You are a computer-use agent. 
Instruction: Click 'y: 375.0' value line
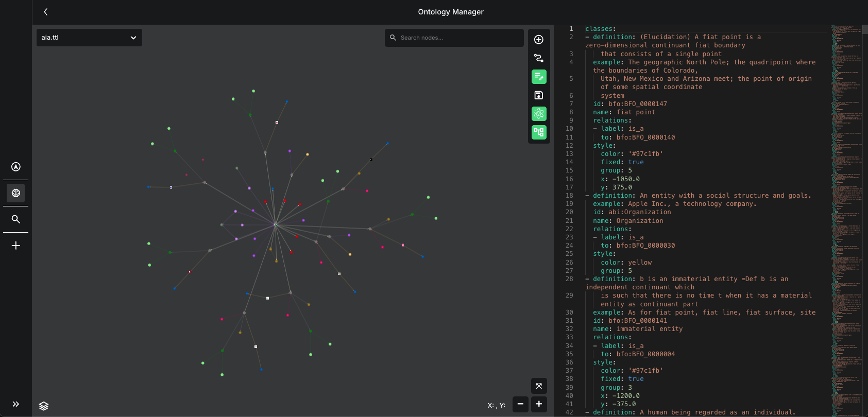616,187
